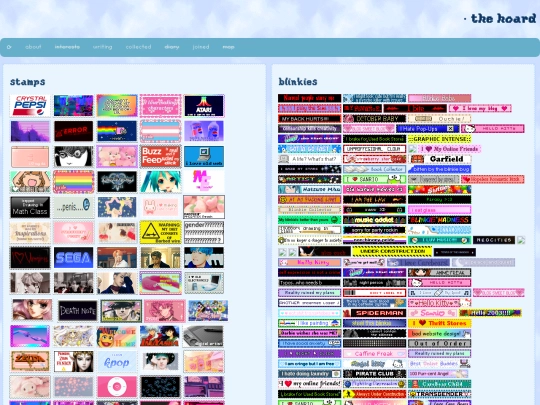Select the Zelda logo stamp
This screenshot has height=405, width=540.
coord(30,361)
